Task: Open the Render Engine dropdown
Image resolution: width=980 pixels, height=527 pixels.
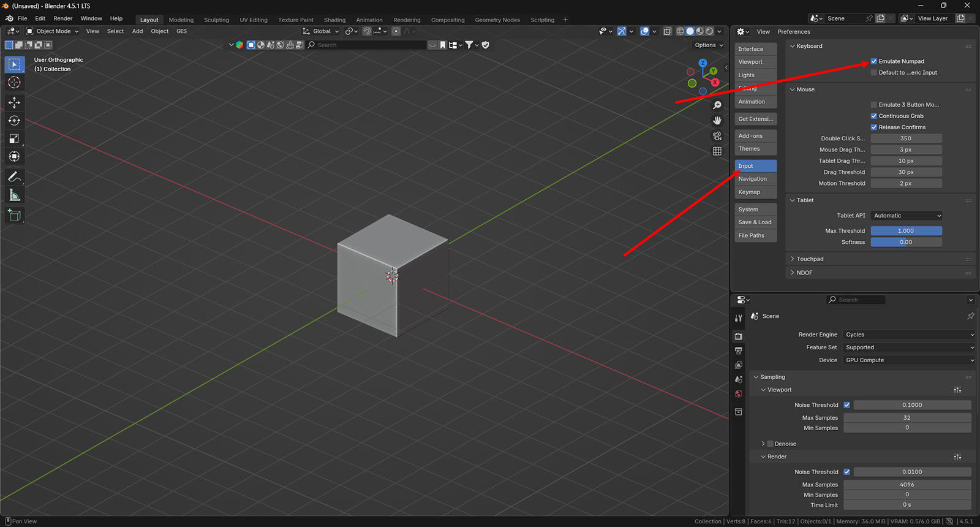Action: coord(909,335)
